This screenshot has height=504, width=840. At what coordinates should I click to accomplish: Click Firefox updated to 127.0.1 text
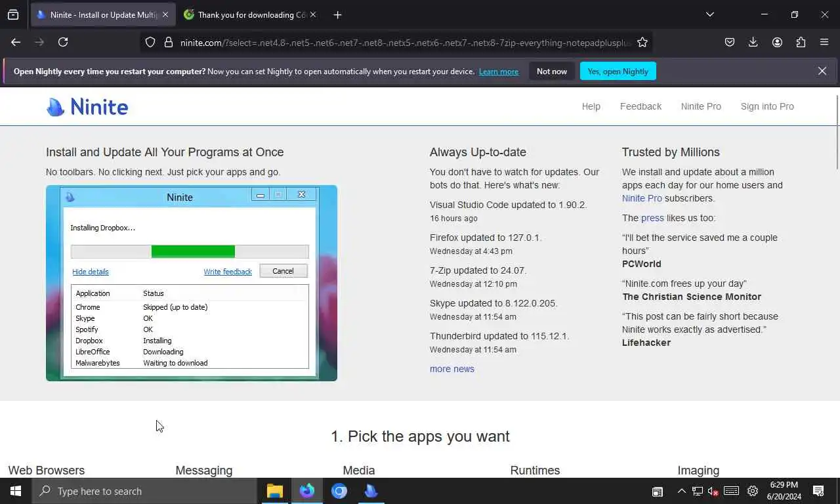tap(486, 238)
